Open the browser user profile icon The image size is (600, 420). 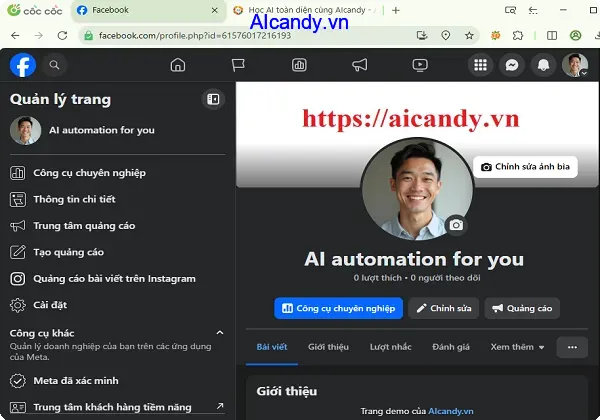tap(576, 36)
